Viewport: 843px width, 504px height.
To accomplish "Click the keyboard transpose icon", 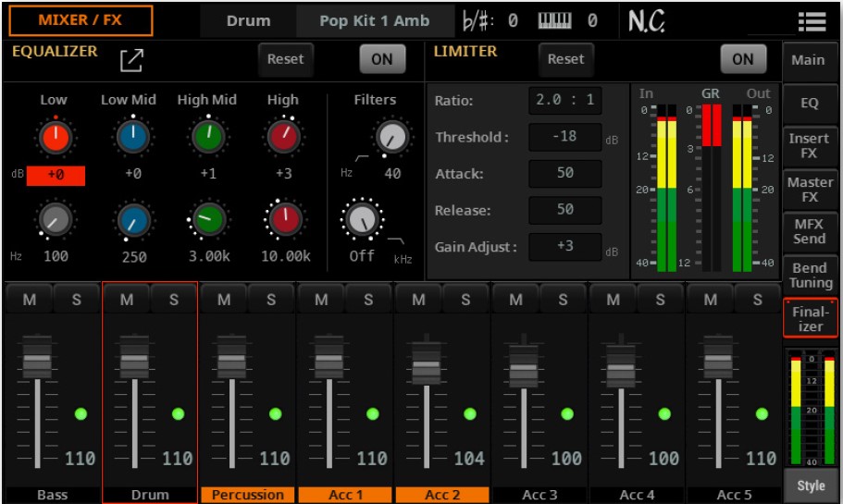I will 554,20.
